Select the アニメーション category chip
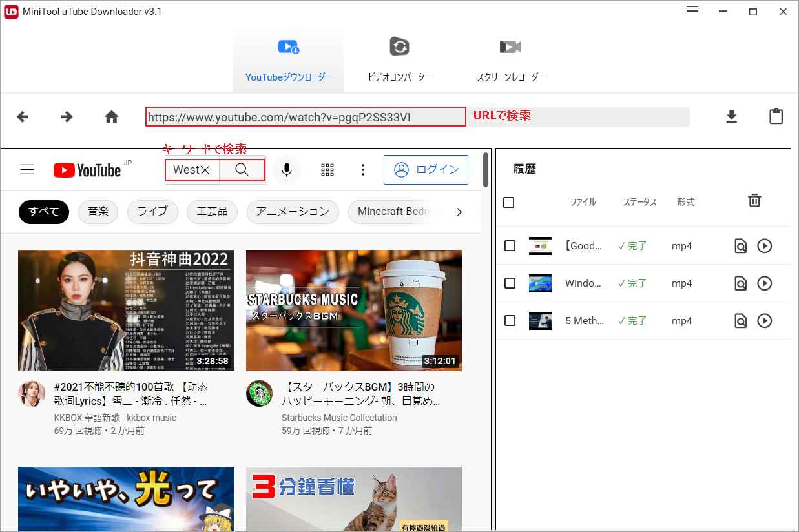Viewport: 799px width, 532px height. pos(293,212)
